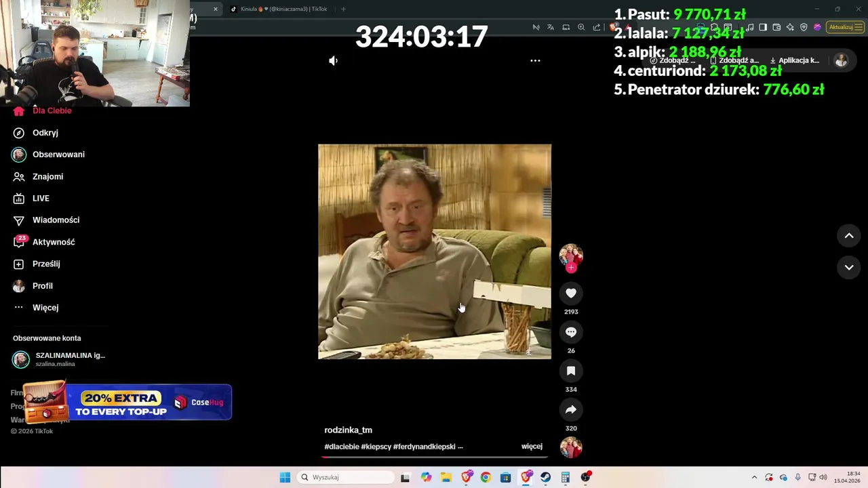Click the Aktualizuj browser update button
Image resolution: width=868 pixels, height=488 pixels.
click(x=846, y=27)
